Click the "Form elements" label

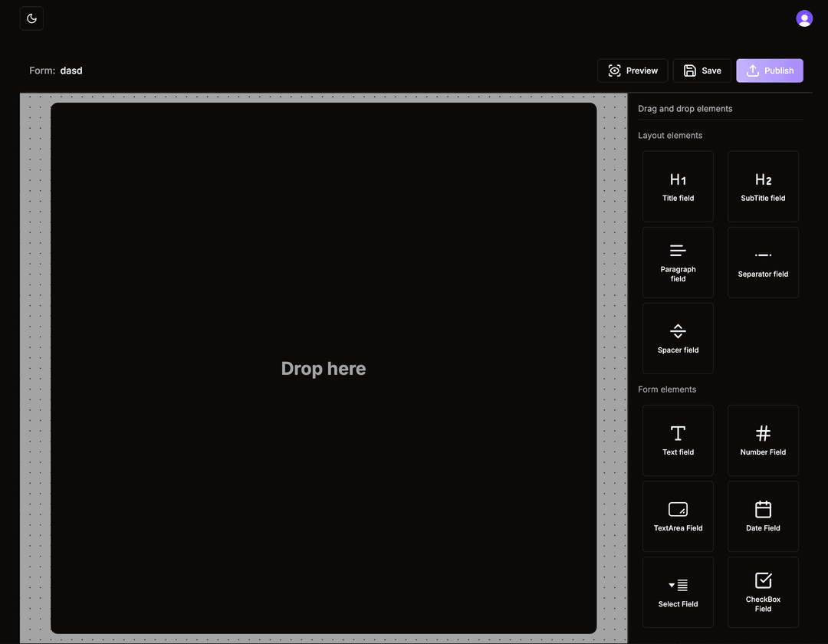[667, 389]
